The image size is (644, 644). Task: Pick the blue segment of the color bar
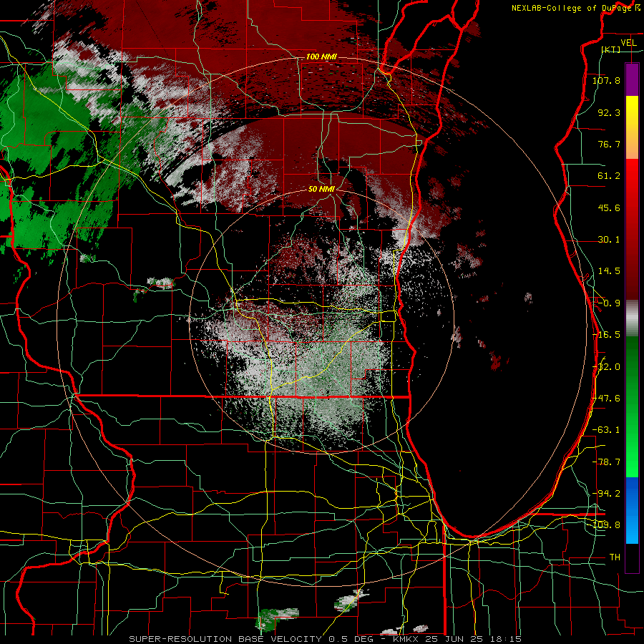point(632,510)
